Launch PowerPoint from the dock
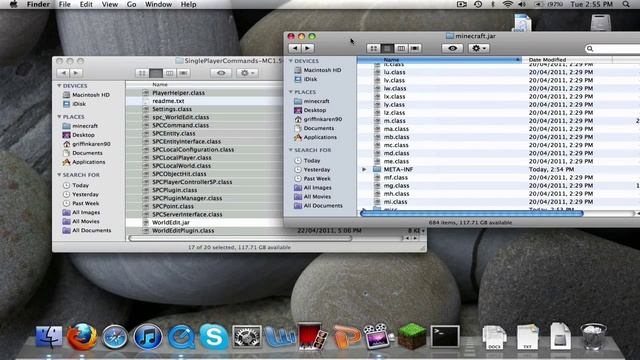640x360 pixels. tap(346, 337)
